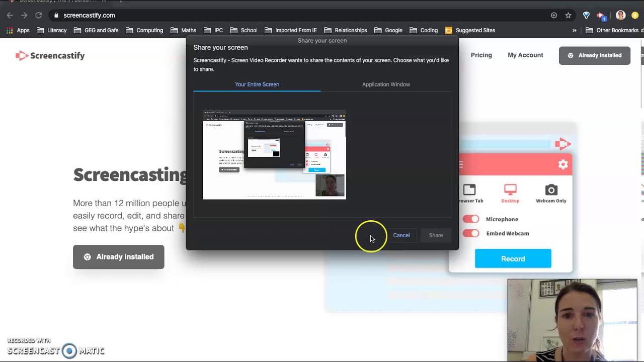The width and height of the screenshot is (644, 362).
Task: Open the Chrome profile avatar
Action: point(620,15)
